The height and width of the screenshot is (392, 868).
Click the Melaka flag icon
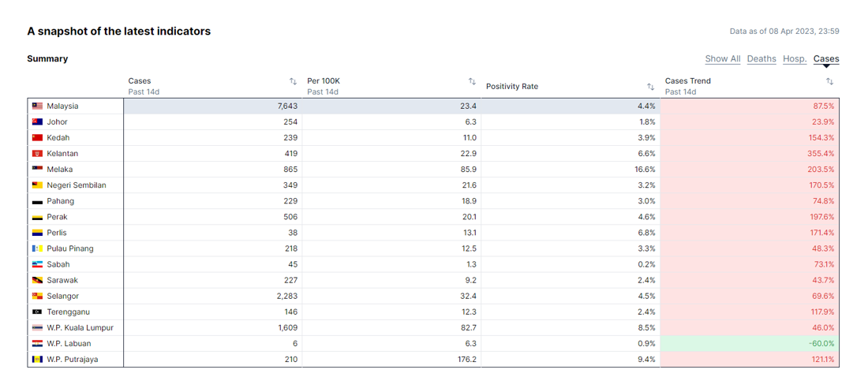[x=38, y=170]
